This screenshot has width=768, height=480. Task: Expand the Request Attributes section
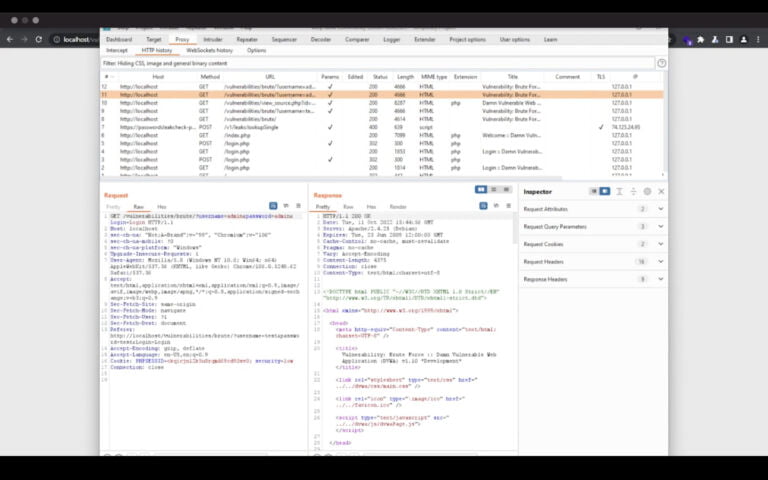tap(661, 209)
